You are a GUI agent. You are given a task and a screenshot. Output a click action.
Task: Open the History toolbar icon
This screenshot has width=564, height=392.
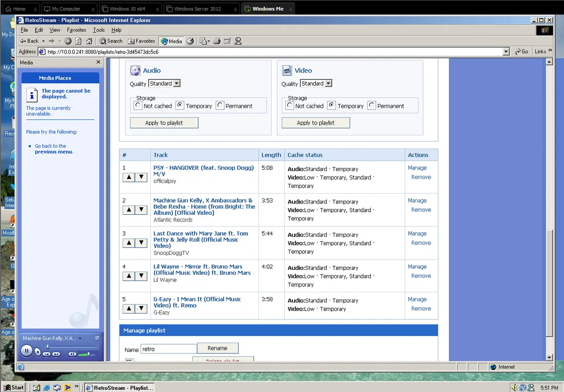click(x=190, y=41)
